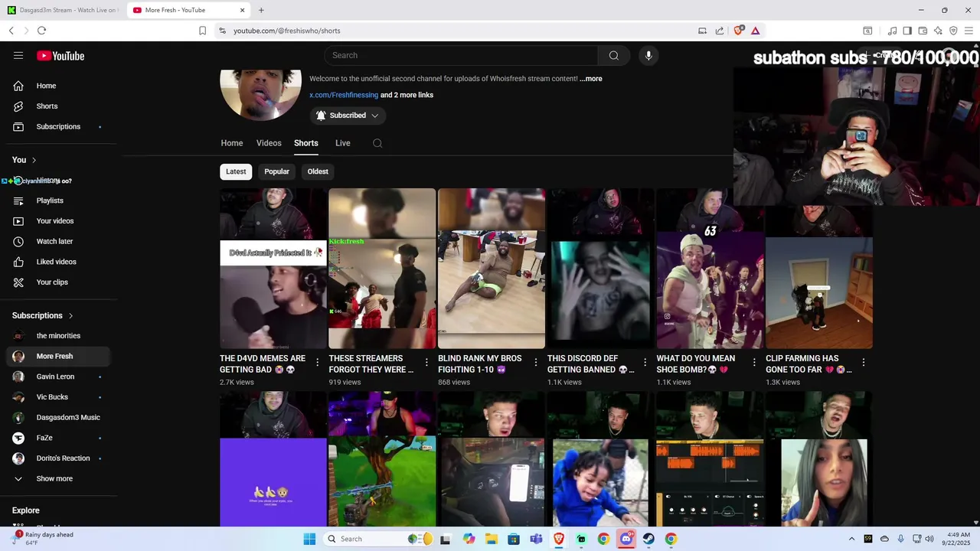The height and width of the screenshot is (551, 980).
Task: Click the YouTube search input field
Action: 461,55
